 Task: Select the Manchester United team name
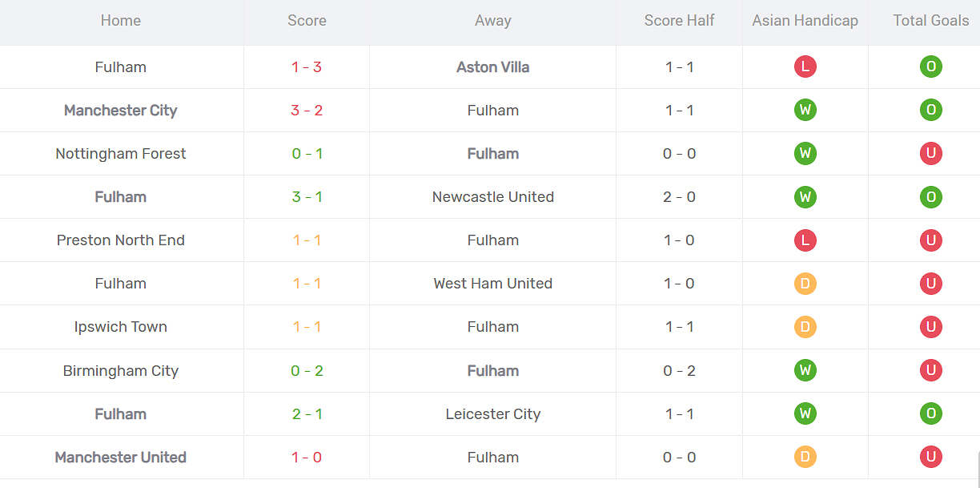pos(120,458)
